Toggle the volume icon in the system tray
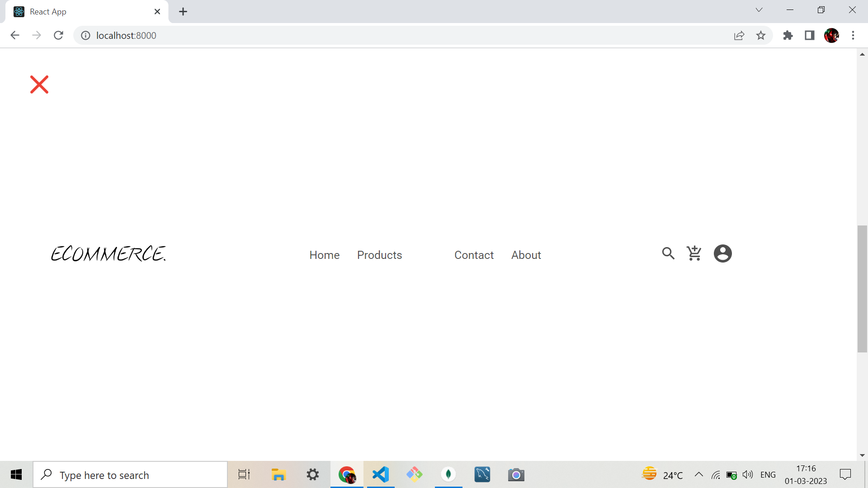Image resolution: width=868 pixels, height=488 pixels. tap(748, 474)
